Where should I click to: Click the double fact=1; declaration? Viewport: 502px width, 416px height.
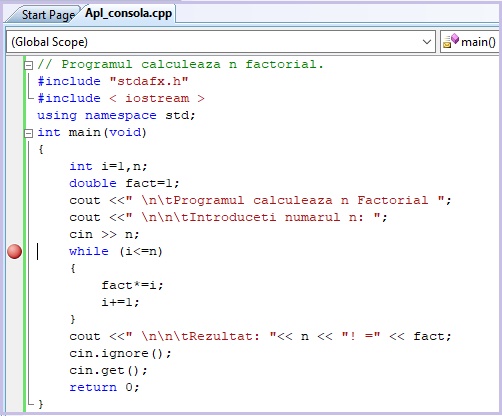[x=124, y=183]
